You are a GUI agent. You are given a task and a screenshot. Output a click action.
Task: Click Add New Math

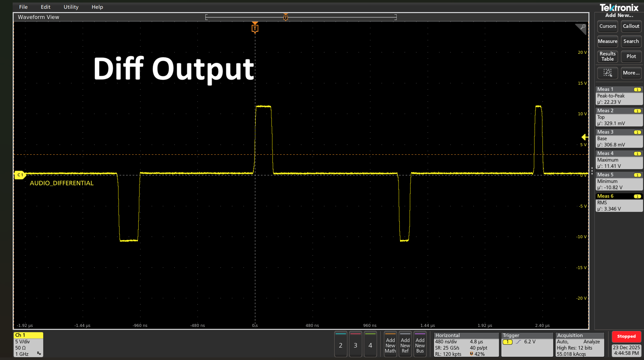click(x=390, y=344)
